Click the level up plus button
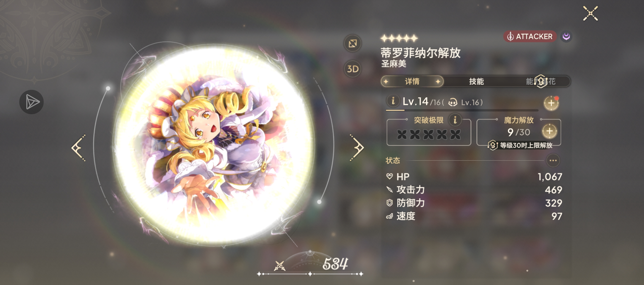The width and height of the screenshot is (644, 285). point(551,103)
